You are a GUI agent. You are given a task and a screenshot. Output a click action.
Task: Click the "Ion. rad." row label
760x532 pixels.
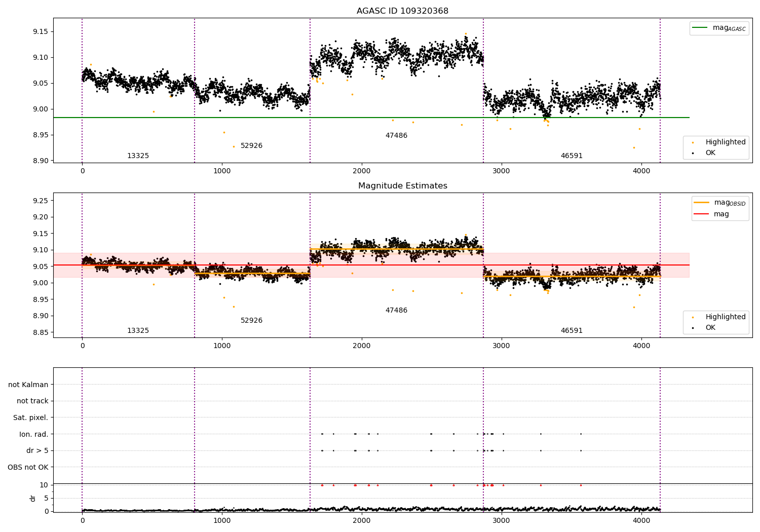[34, 434]
